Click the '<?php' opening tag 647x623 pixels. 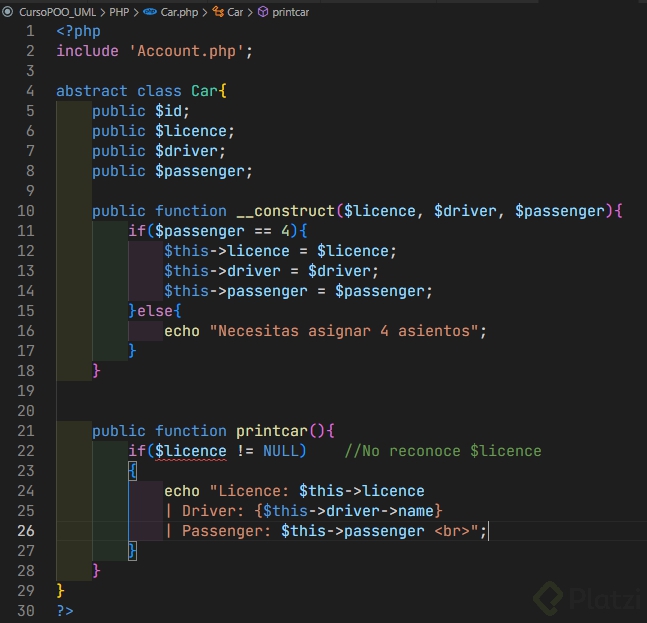(x=78, y=31)
